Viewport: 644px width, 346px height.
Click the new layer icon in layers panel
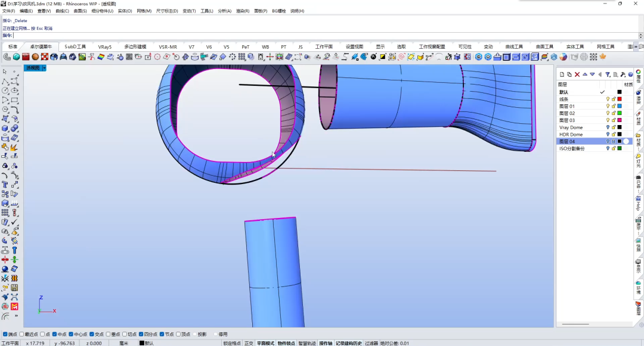562,74
